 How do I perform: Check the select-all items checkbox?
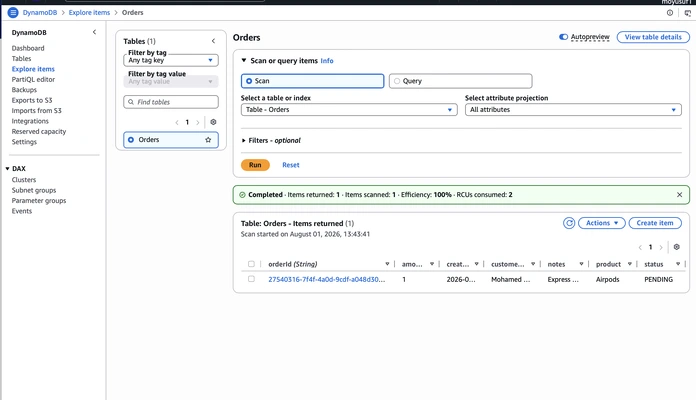pos(251,264)
